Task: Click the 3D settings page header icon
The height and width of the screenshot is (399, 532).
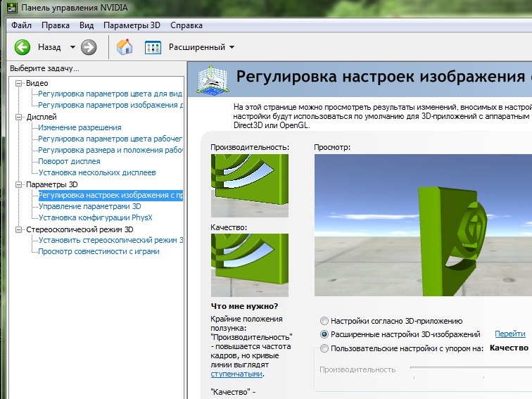Action: point(213,80)
